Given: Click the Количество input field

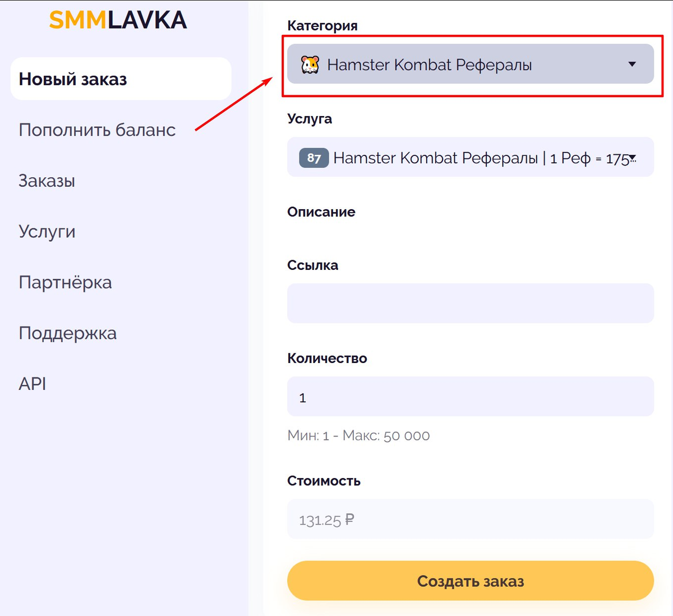Looking at the screenshot, I should 471,397.
